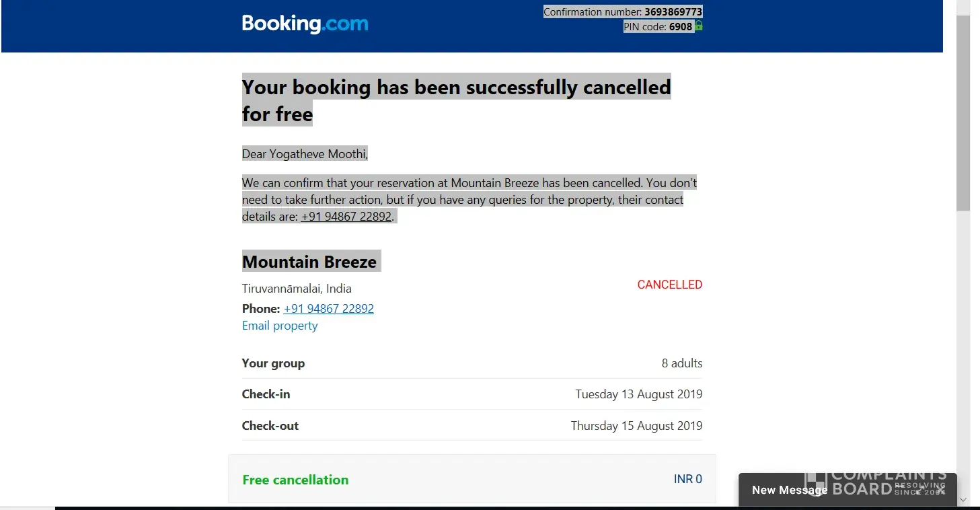
Task: Click the 8 adults group value
Action: 681,363
